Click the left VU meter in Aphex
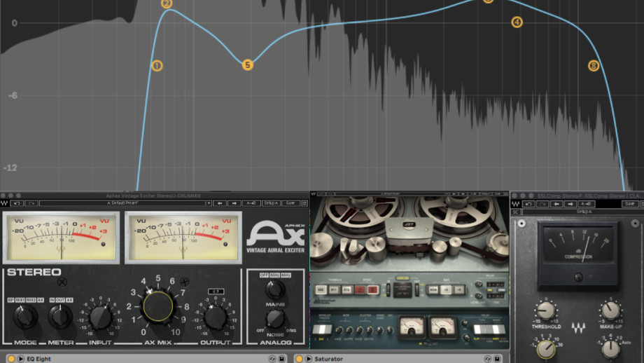 point(61,238)
